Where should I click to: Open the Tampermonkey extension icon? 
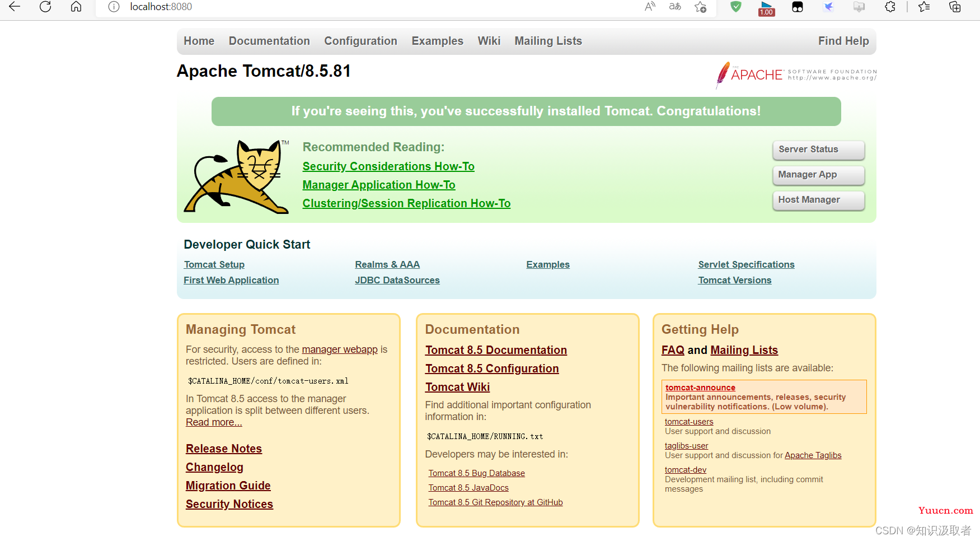tap(798, 7)
